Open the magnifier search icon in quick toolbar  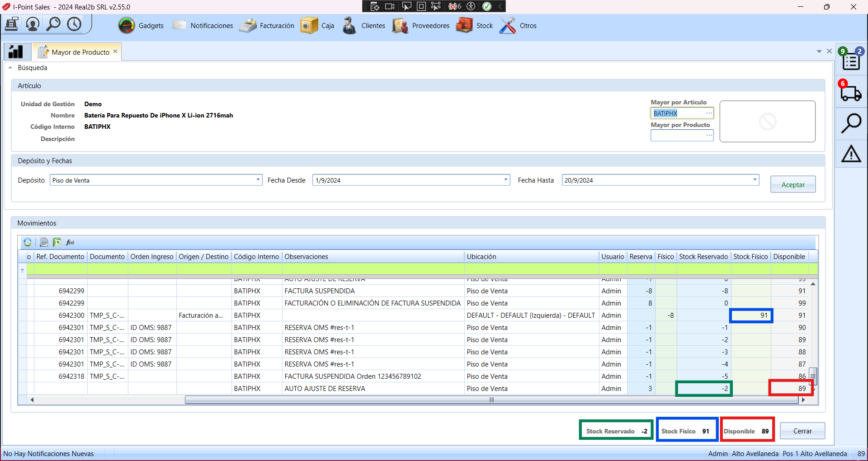tap(53, 24)
